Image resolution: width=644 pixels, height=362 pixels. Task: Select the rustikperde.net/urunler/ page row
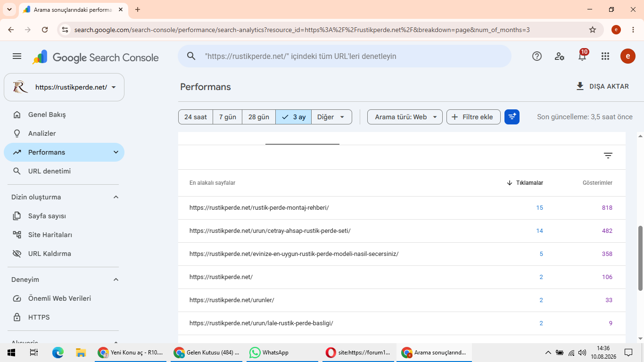point(402,300)
